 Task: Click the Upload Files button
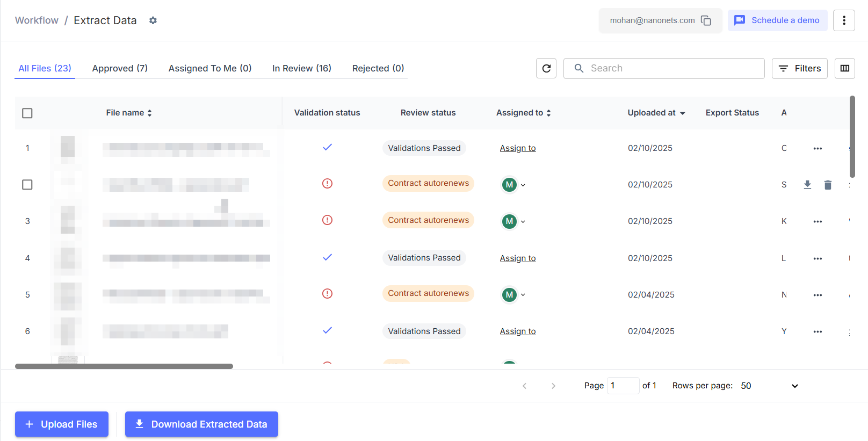point(62,424)
